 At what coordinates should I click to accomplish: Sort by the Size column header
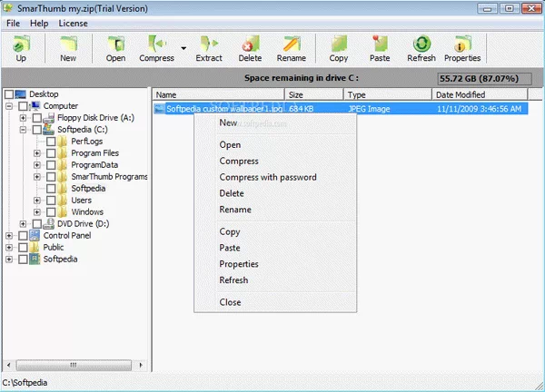tap(314, 94)
